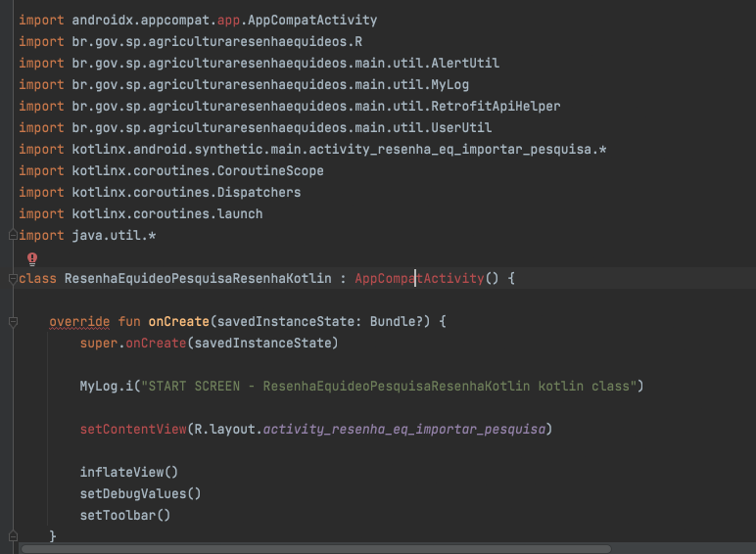
Task: Click the "START SCREEN" string literal
Action: 390,387
